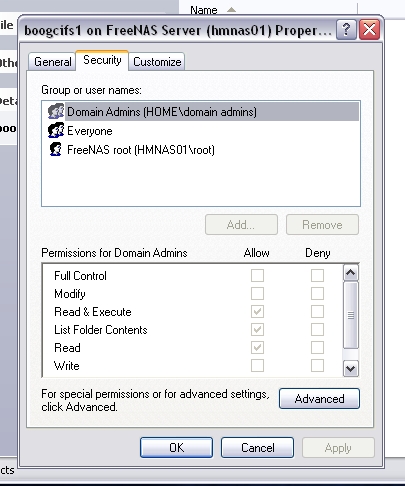Toggle the Modify Allow checkbox
405x486 pixels.
[x=257, y=294]
